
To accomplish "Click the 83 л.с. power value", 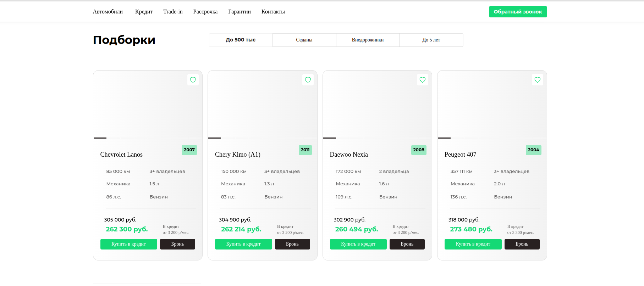I will tap(229, 197).
